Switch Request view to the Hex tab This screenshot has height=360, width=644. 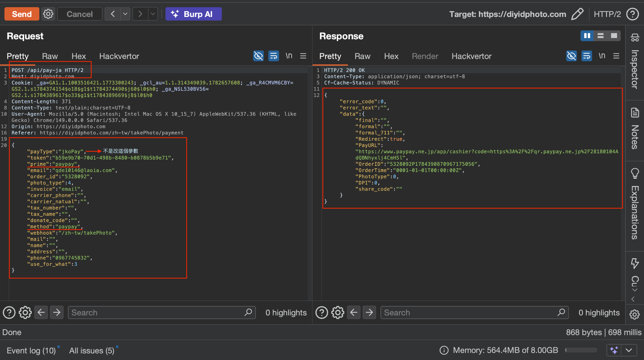(x=79, y=56)
